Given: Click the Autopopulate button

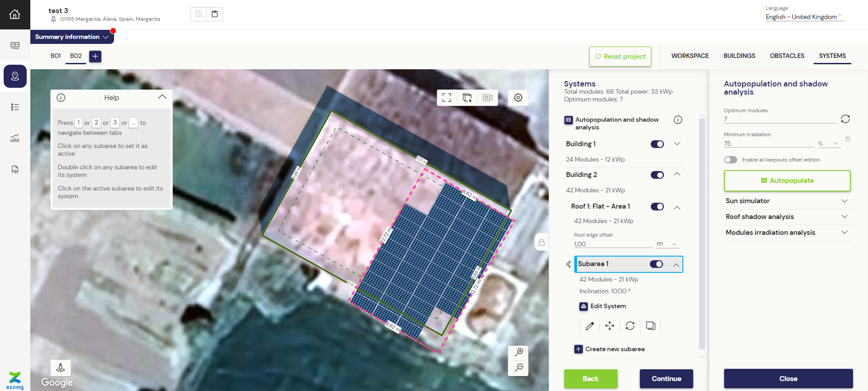Looking at the screenshot, I should [x=787, y=181].
